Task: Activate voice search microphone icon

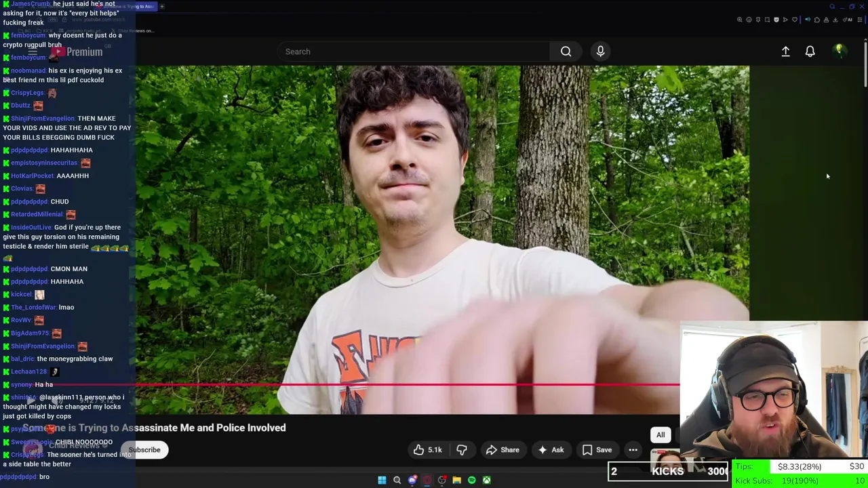Action: point(600,52)
